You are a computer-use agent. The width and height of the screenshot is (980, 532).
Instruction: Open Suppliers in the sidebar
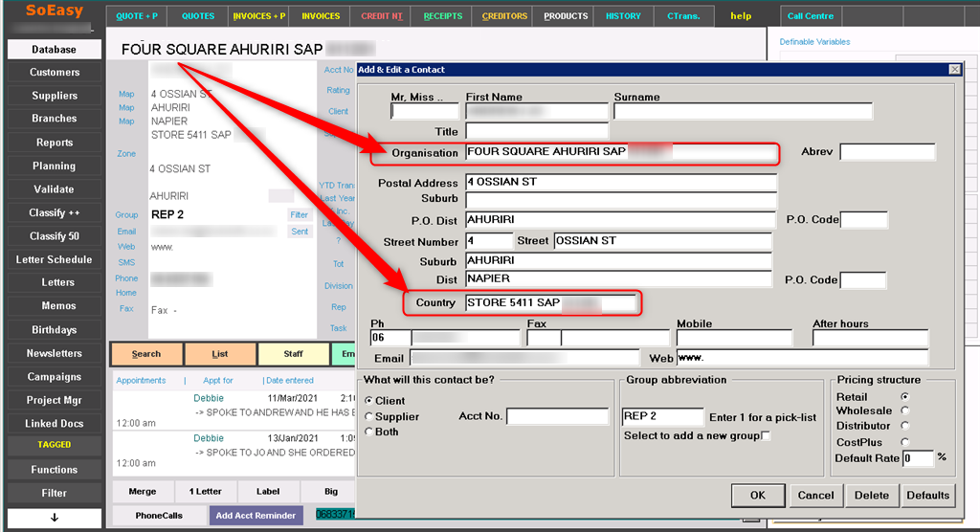point(55,96)
